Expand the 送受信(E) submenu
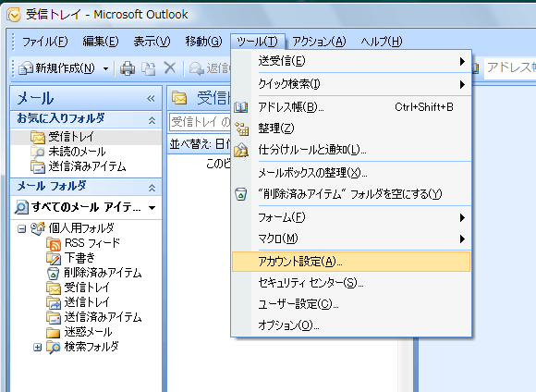 351,61
